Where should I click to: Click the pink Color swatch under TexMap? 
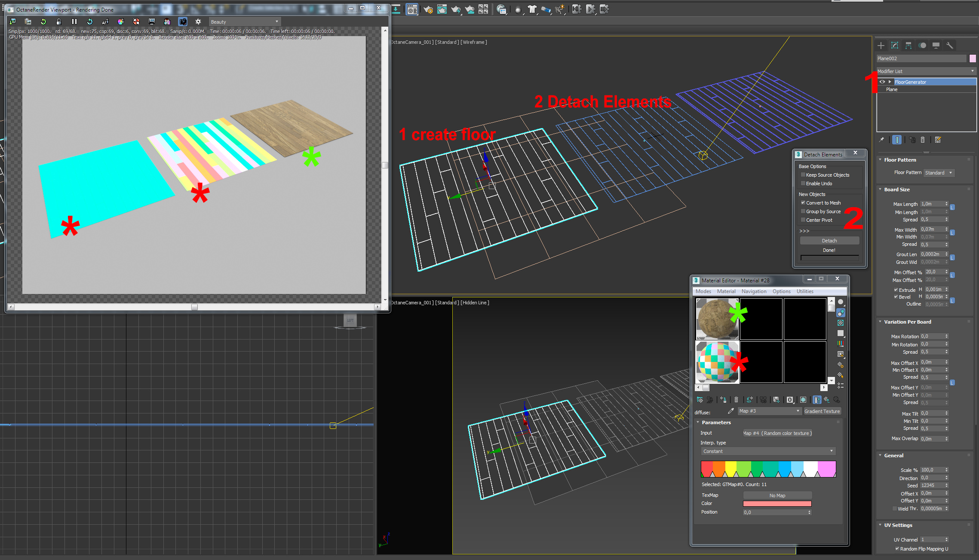coord(777,504)
